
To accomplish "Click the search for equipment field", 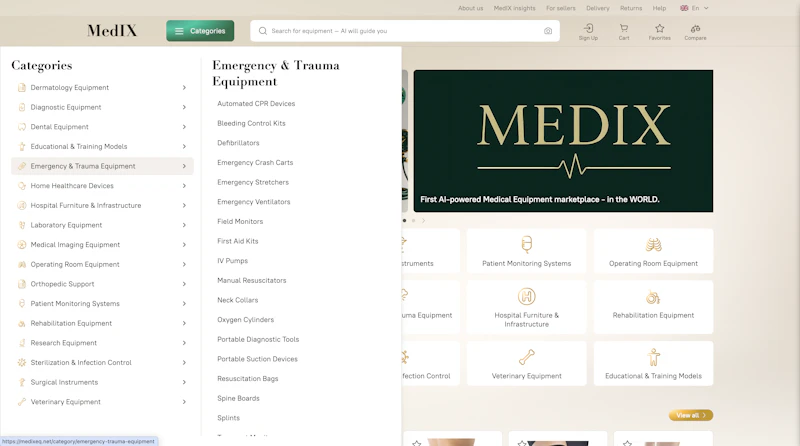I will coord(405,31).
